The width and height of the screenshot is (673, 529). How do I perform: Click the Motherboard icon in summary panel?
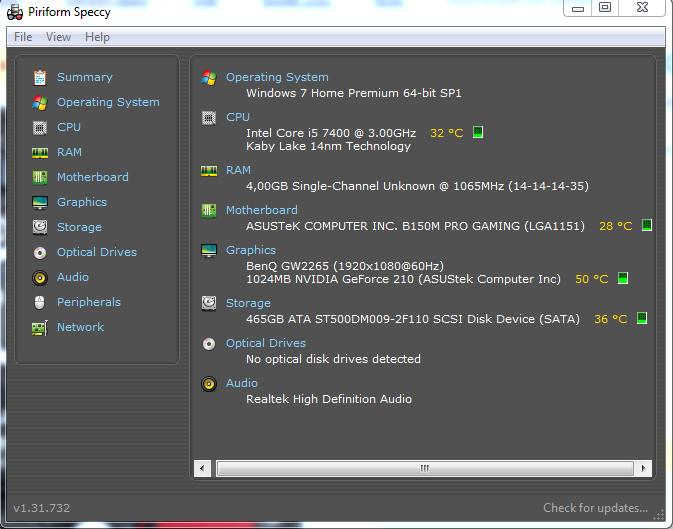click(x=209, y=210)
